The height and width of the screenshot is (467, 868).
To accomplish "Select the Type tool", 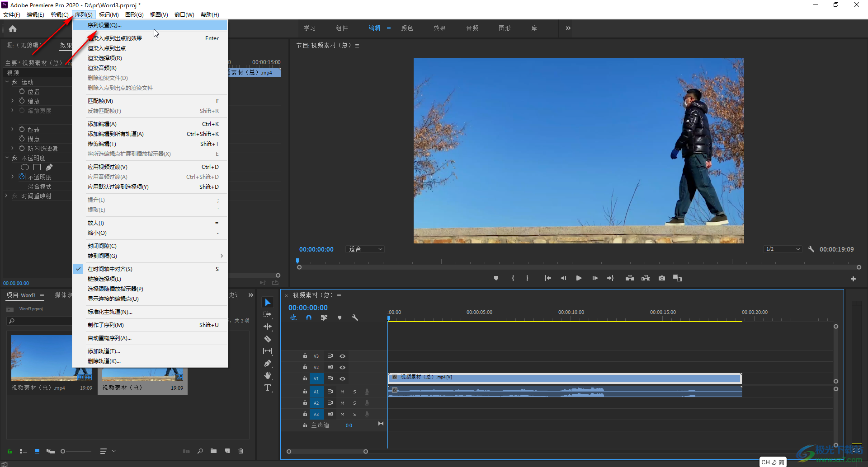I will click(268, 388).
